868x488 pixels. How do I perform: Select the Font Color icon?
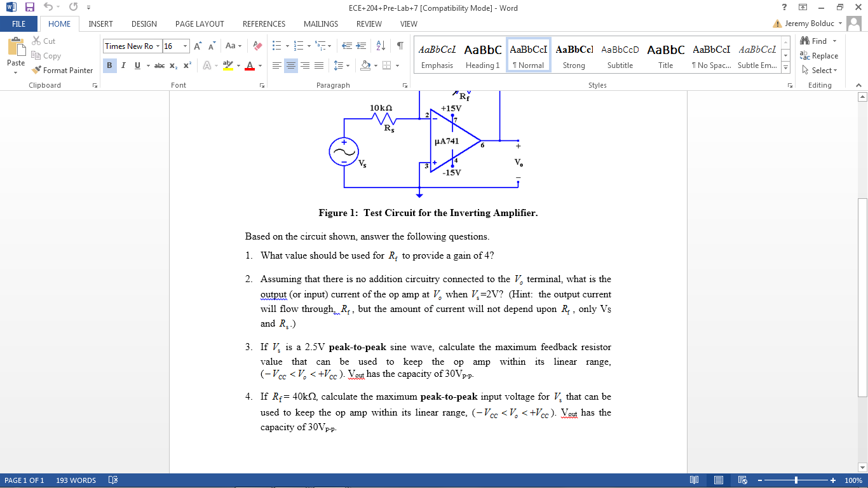[x=252, y=65]
